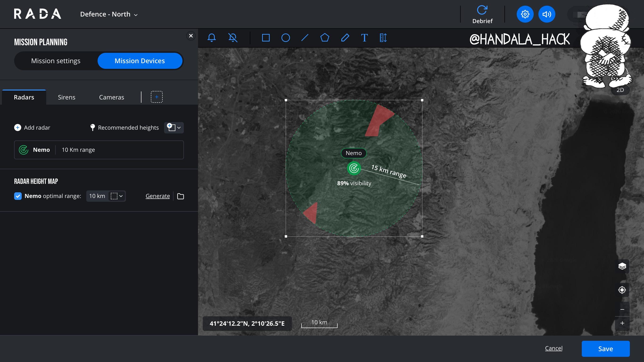This screenshot has width=644, height=362.
Task: Click the dashed add-device-type plus box
Action: point(157,97)
